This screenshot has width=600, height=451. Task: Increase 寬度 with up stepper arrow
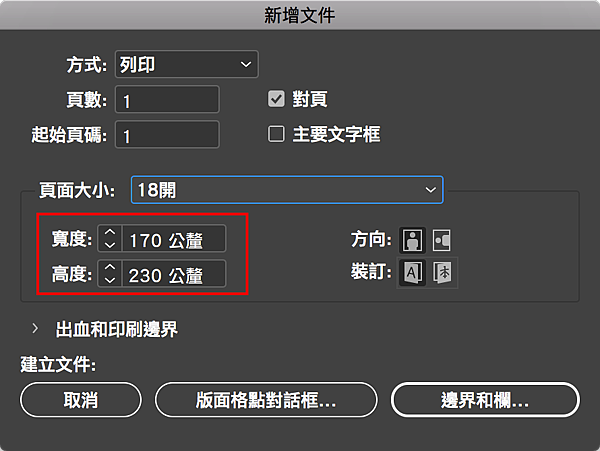[x=110, y=232]
